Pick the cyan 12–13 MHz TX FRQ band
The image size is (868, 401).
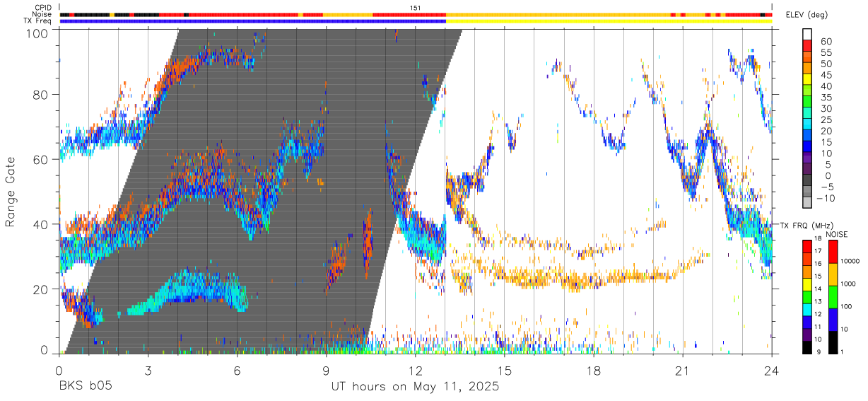click(807, 310)
